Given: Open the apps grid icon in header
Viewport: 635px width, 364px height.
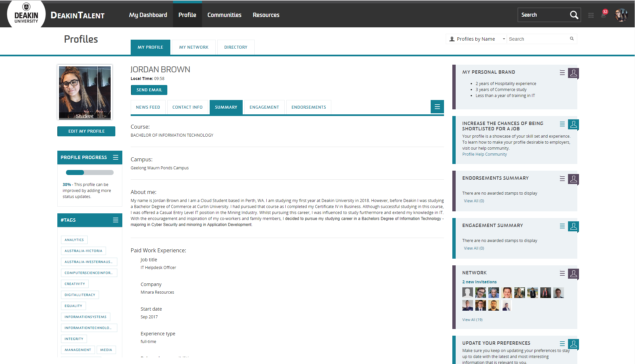Looking at the screenshot, I should coord(591,15).
